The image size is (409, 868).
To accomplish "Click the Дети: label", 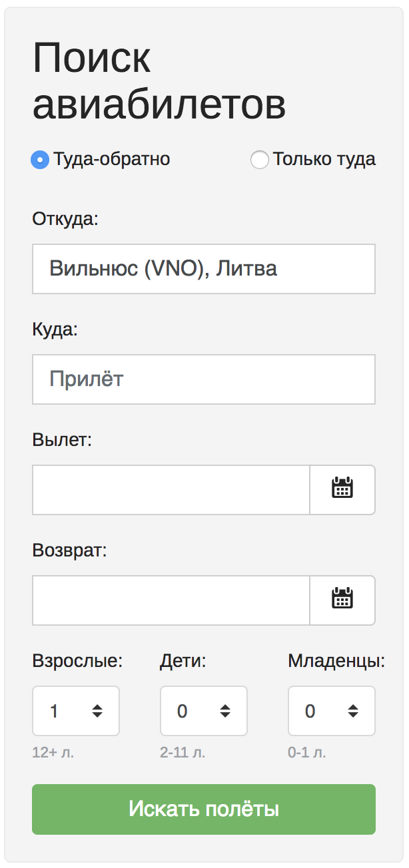I will [x=183, y=661].
